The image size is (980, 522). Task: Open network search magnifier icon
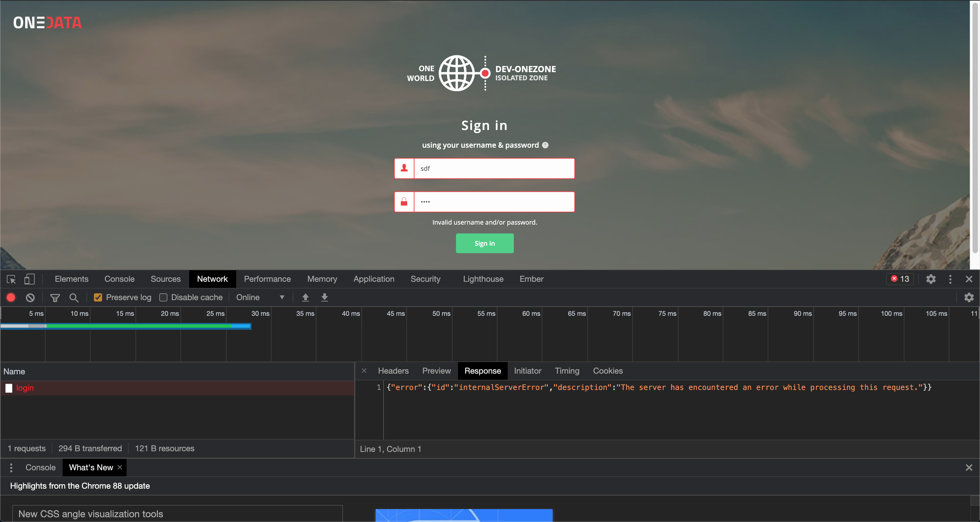click(x=74, y=297)
